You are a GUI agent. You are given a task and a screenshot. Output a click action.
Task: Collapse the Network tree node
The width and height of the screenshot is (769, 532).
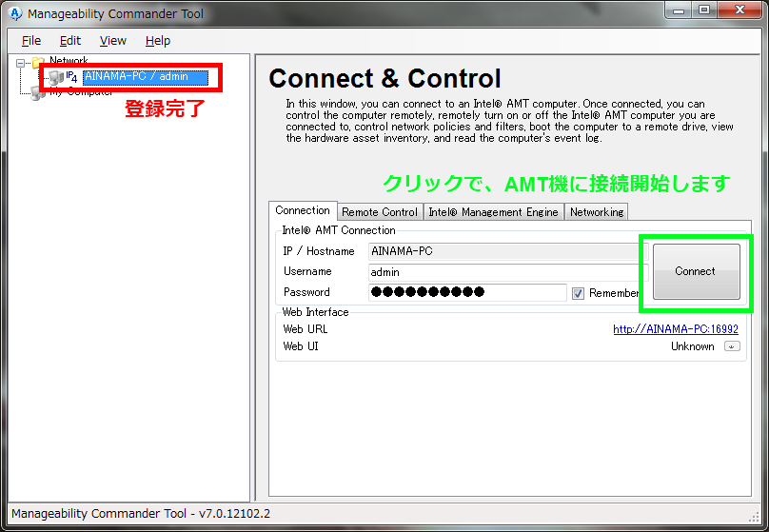pos(21,63)
